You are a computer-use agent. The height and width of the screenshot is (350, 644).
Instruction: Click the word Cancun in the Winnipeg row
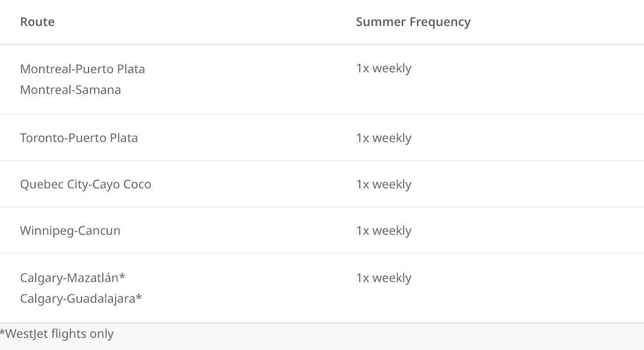tap(99, 231)
